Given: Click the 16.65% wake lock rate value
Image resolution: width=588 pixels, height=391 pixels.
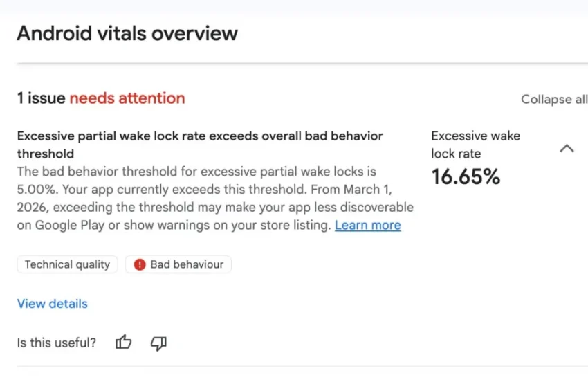Looking at the screenshot, I should pos(466,177).
